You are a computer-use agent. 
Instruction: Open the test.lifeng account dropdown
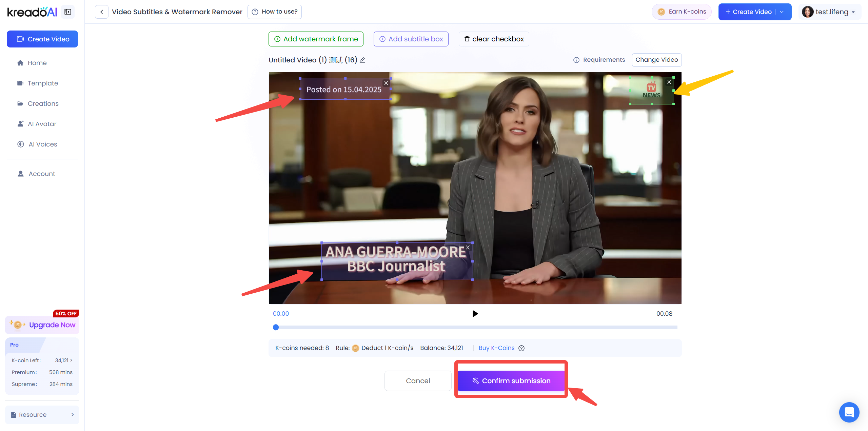pos(831,12)
